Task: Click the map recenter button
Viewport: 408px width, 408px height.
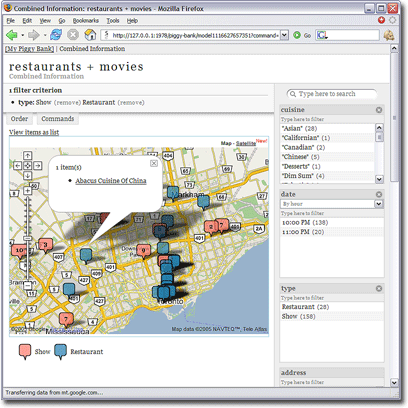Action: [28, 165]
